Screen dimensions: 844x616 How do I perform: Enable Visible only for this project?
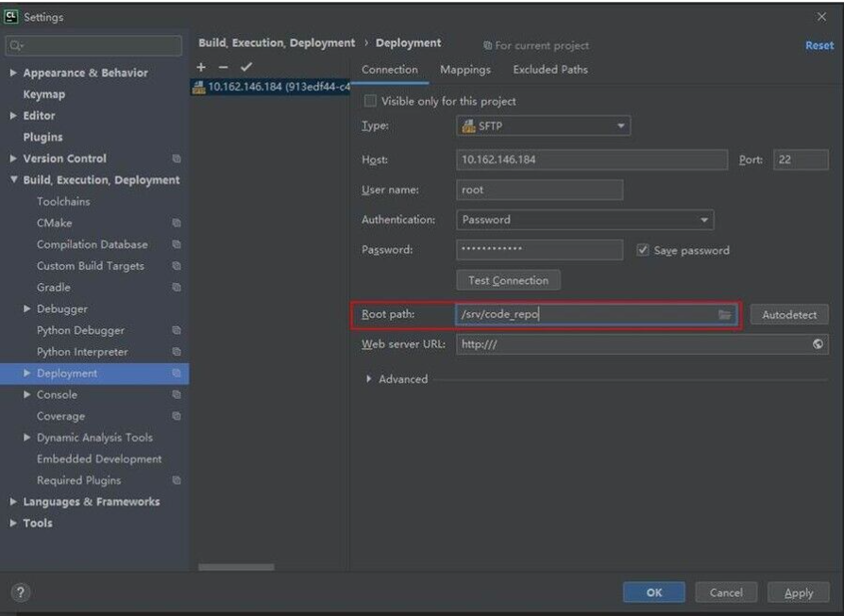coord(370,101)
